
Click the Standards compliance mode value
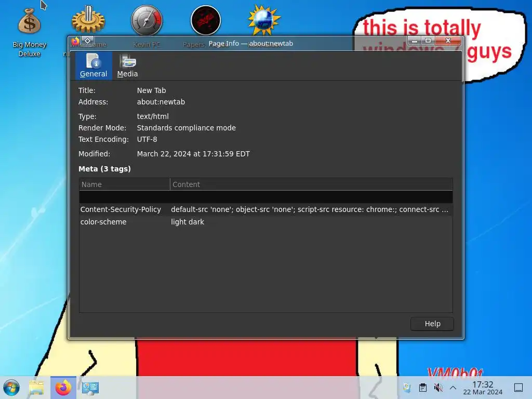187,128
